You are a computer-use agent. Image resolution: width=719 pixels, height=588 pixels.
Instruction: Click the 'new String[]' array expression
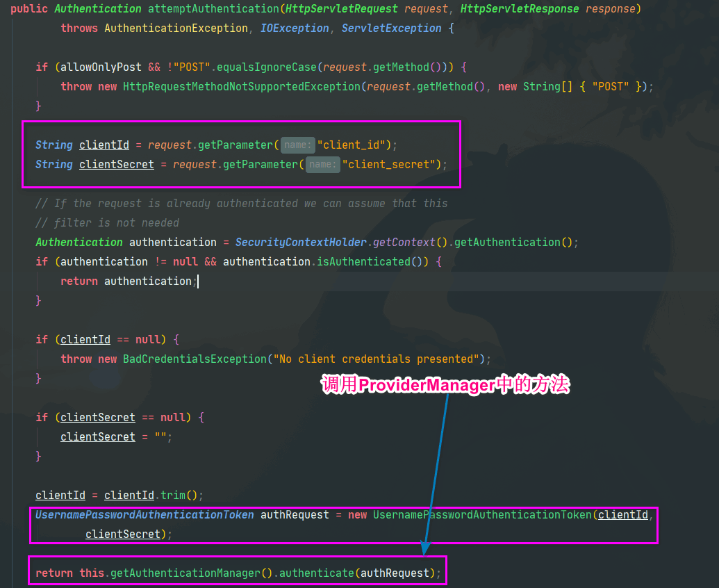click(x=536, y=87)
